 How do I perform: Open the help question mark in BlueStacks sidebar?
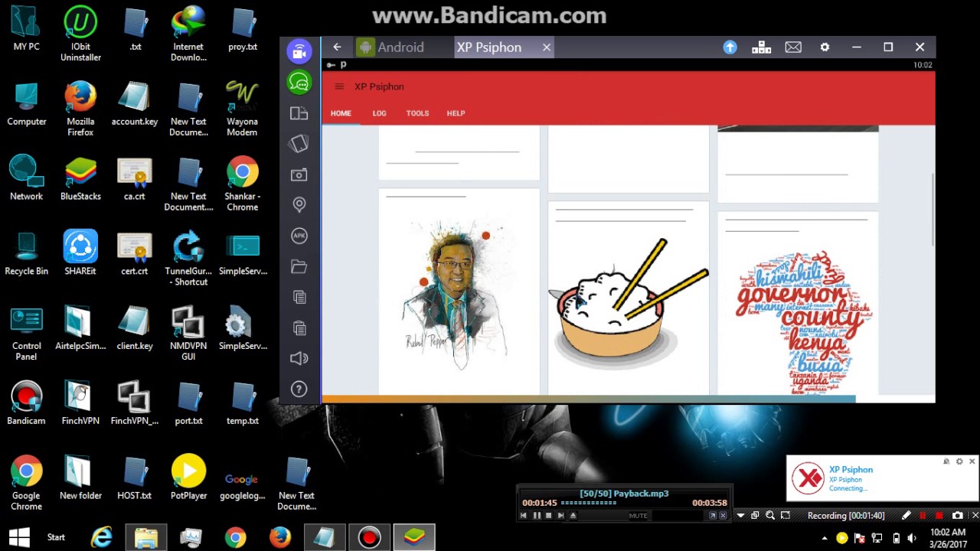click(x=299, y=389)
